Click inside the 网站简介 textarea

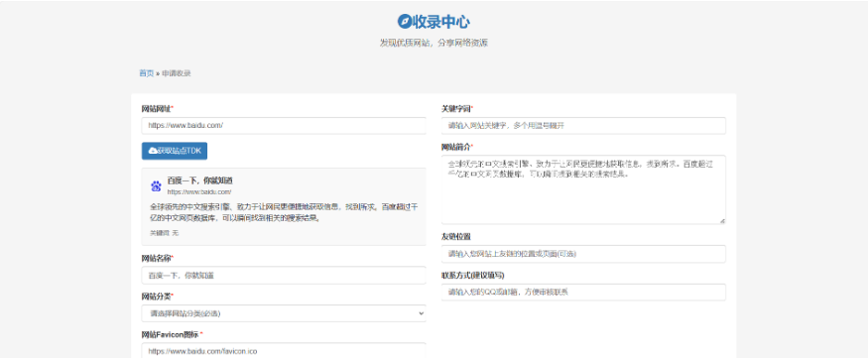583,189
